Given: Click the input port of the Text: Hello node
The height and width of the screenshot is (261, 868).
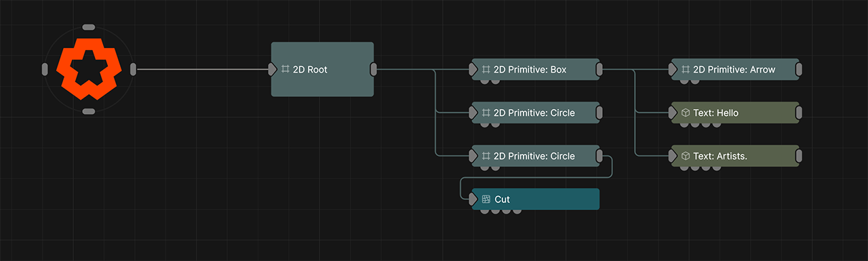Looking at the screenshot, I should coord(673,113).
